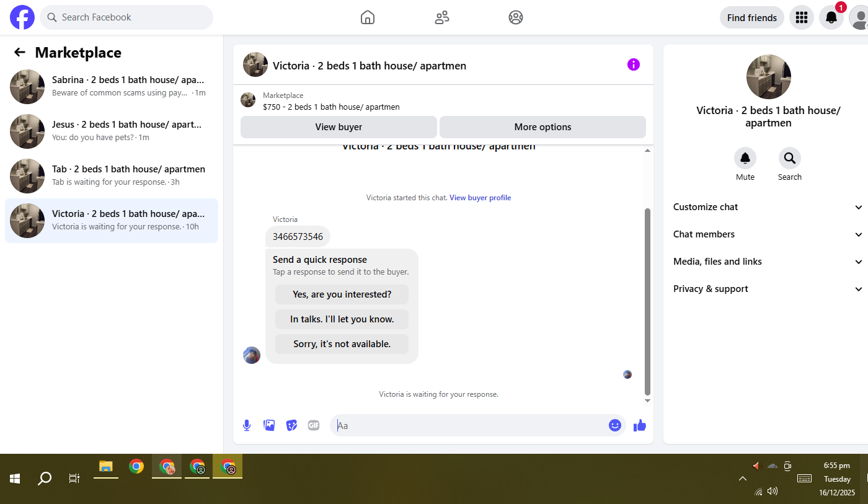Open the Groups icon in top navigation
The width and height of the screenshot is (868, 504).
(x=516, y=17)
